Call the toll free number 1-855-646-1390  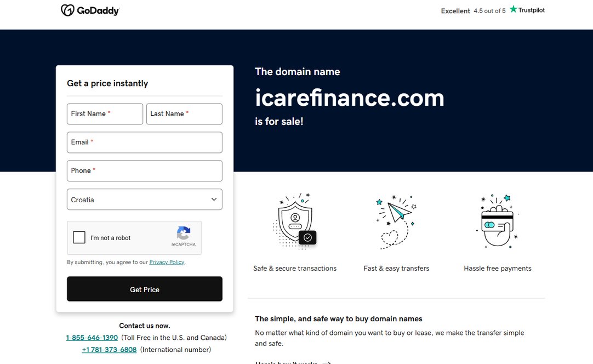(x=92, y=338)
